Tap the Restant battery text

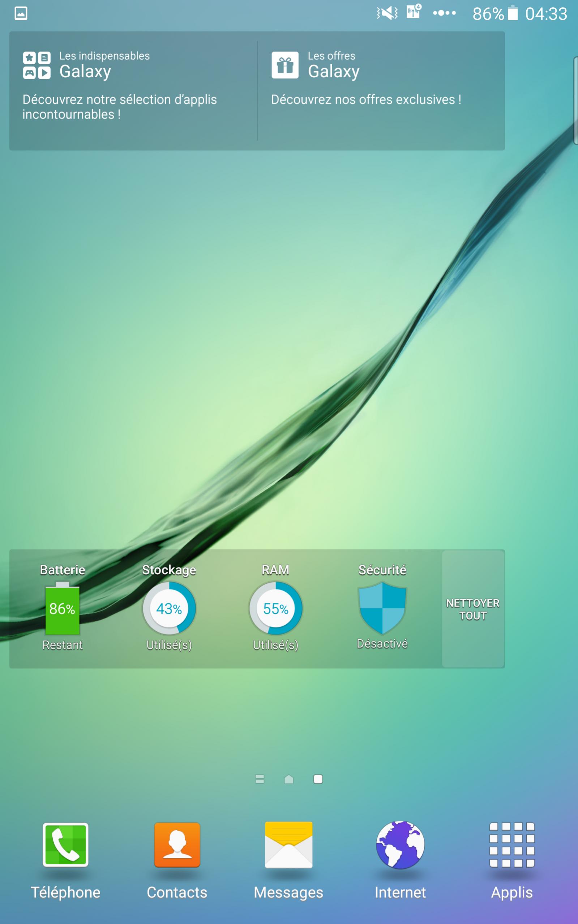pyautogui.click(x=63, y=645)
